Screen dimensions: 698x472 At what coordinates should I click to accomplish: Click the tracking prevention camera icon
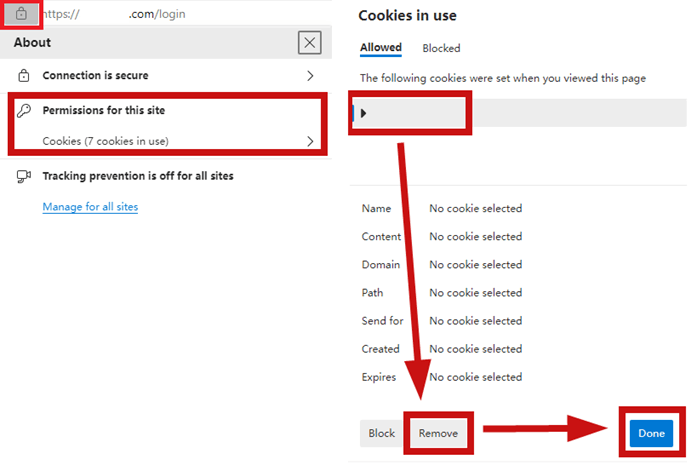point(24,176)
